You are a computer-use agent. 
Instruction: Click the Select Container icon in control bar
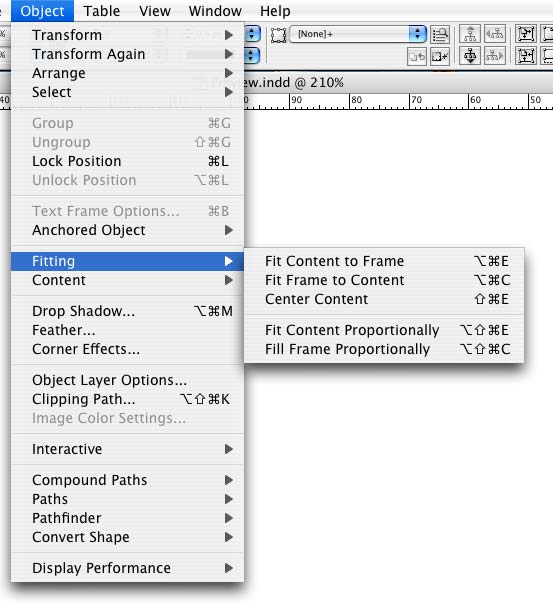(x=470, y=34)
